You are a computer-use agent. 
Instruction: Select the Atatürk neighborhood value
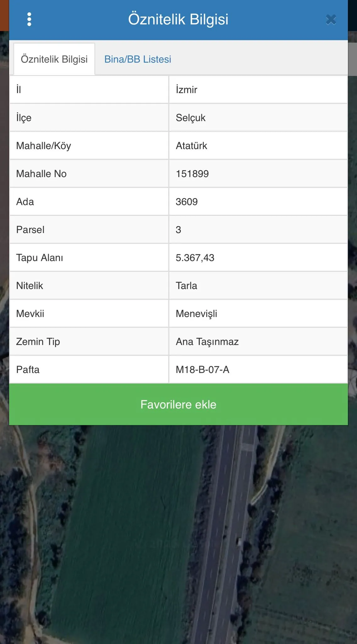coord(191,146)
